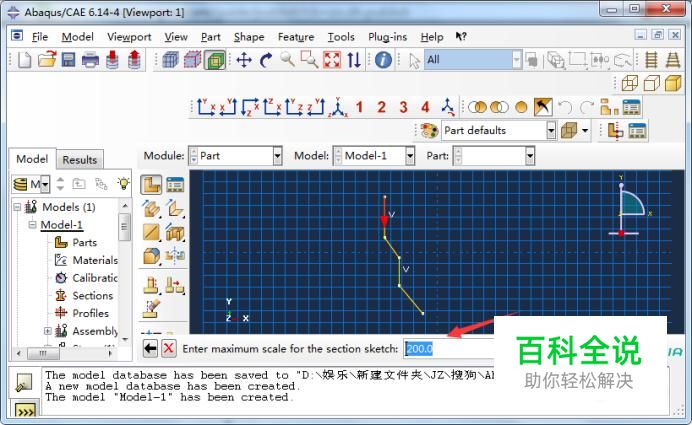Apply saved view 4

coord(425,107)
